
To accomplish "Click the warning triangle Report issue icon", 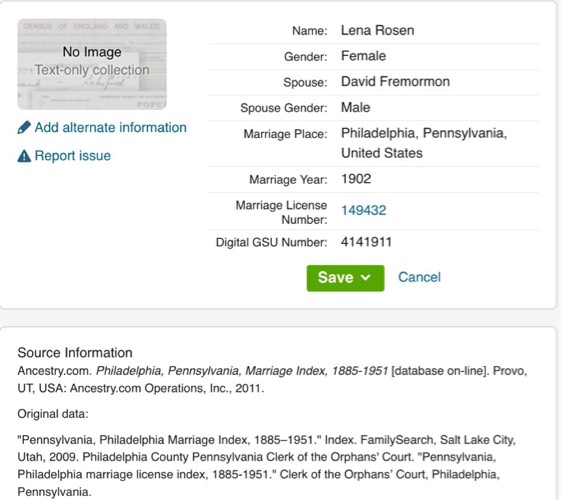I will [x=24, y=156].
